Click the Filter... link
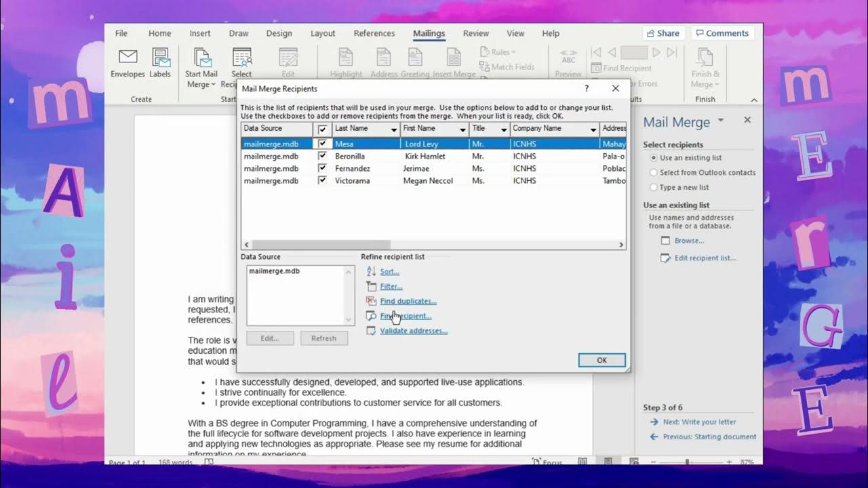Image resolution: width=868 pixels, height=488 pixels. (x=391, y=287)
